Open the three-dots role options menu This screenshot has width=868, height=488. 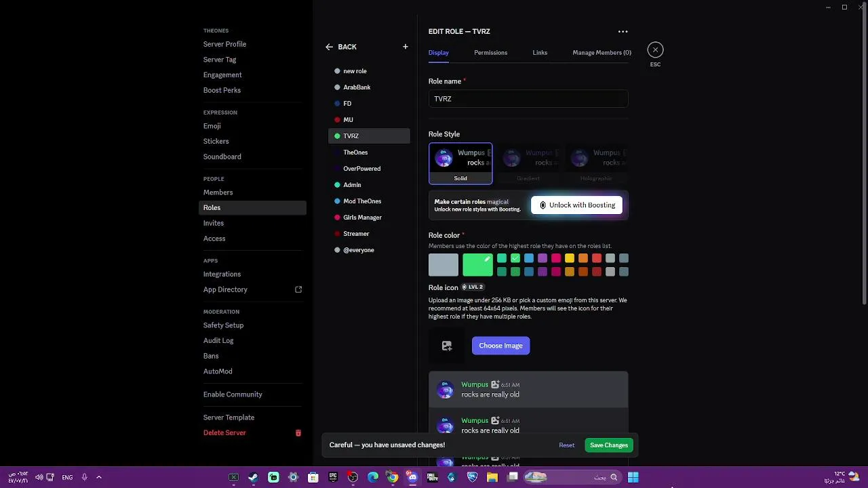(623, 31)
